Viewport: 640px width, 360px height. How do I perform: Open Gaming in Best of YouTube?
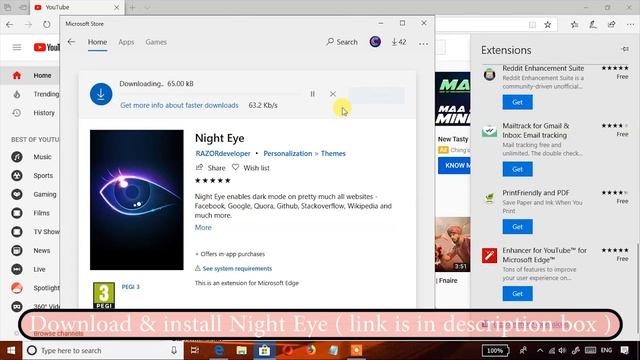(31, 194)
